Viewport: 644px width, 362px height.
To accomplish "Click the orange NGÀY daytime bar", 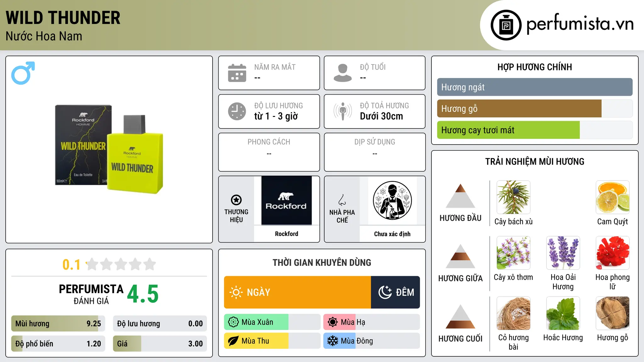I will 297,292.
